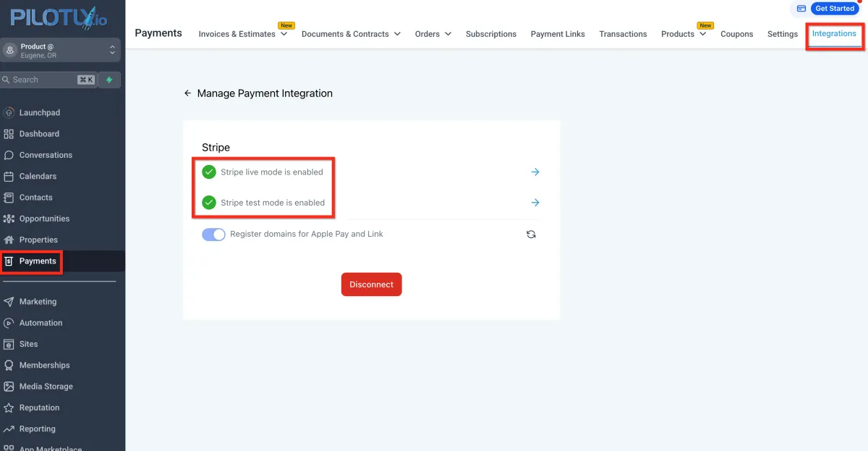Viewport: 868px width, 451px height.
Task: Open the Product @ Eugene location switcher
Action: (x=60, y=50)
